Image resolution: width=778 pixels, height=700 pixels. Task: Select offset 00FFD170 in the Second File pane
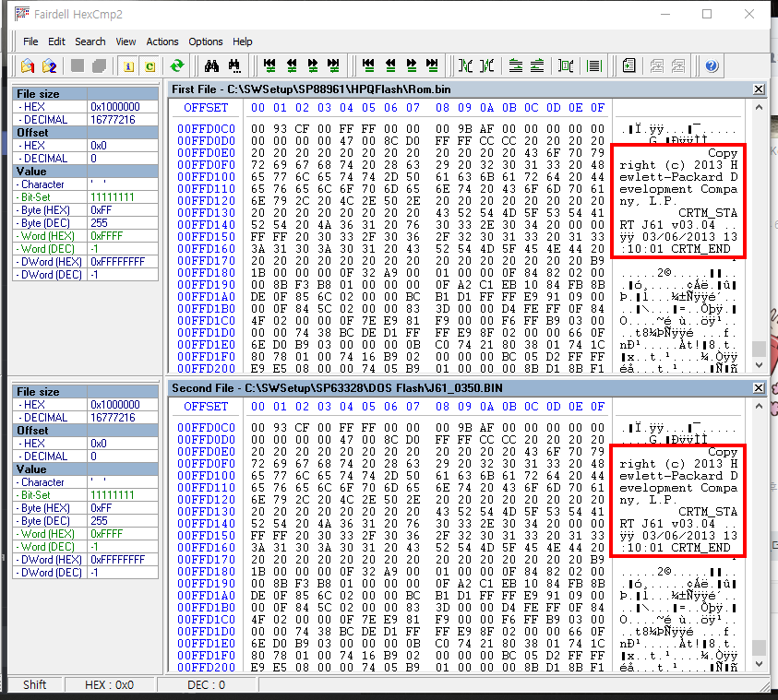206,560
